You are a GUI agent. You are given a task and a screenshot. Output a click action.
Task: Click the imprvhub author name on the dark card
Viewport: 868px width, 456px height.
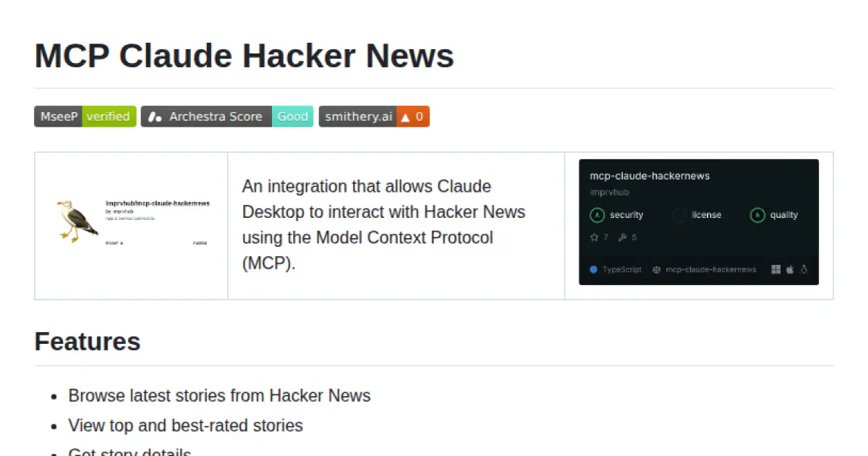coord(609,192)
